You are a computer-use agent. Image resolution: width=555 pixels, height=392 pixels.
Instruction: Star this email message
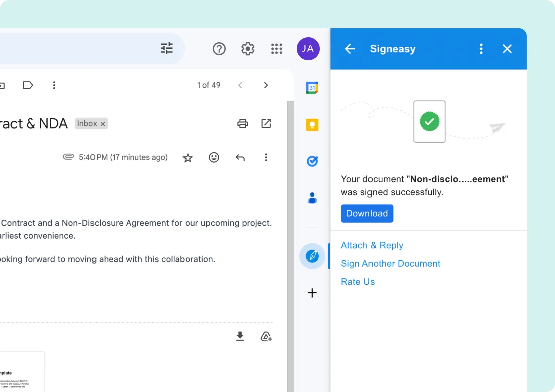click(x=188, y=158)
